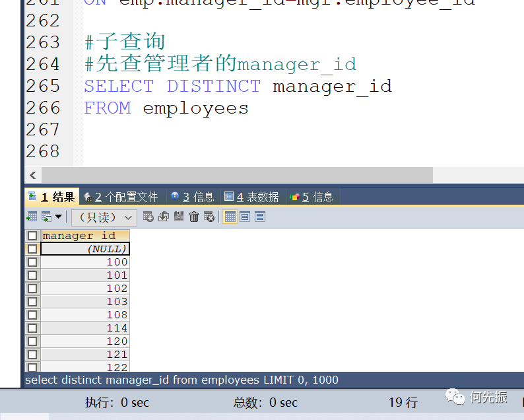The image size is (524, 420).
Task: Check the row 102 checkbox
Action: (x=32, y=288)
